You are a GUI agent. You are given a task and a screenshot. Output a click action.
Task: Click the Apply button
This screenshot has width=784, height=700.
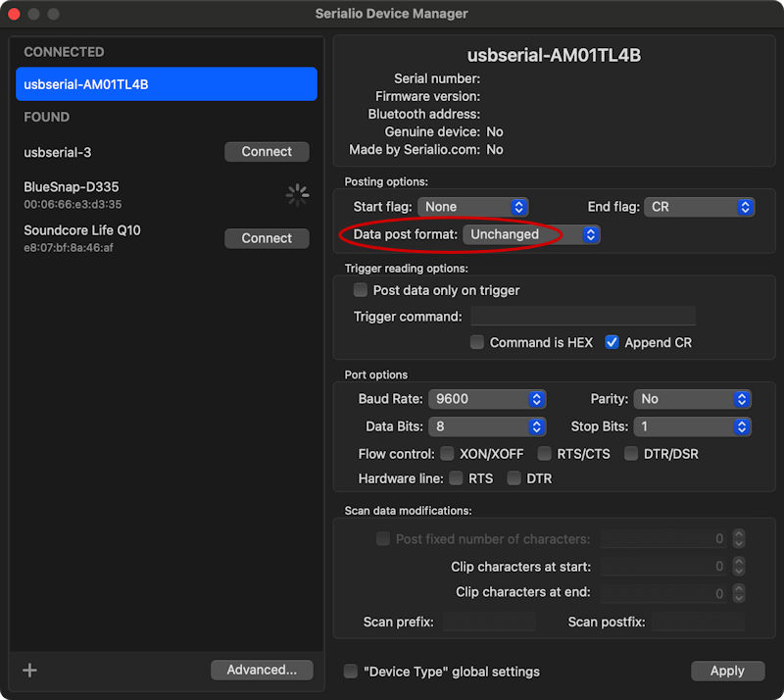(x=727, y=671)
